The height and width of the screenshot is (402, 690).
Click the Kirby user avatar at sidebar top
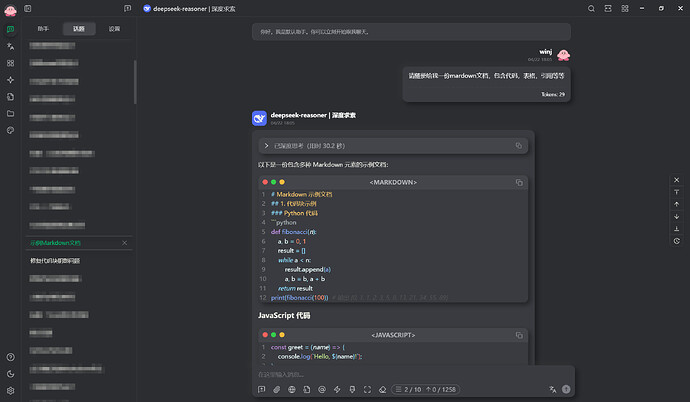coord(10,10)
